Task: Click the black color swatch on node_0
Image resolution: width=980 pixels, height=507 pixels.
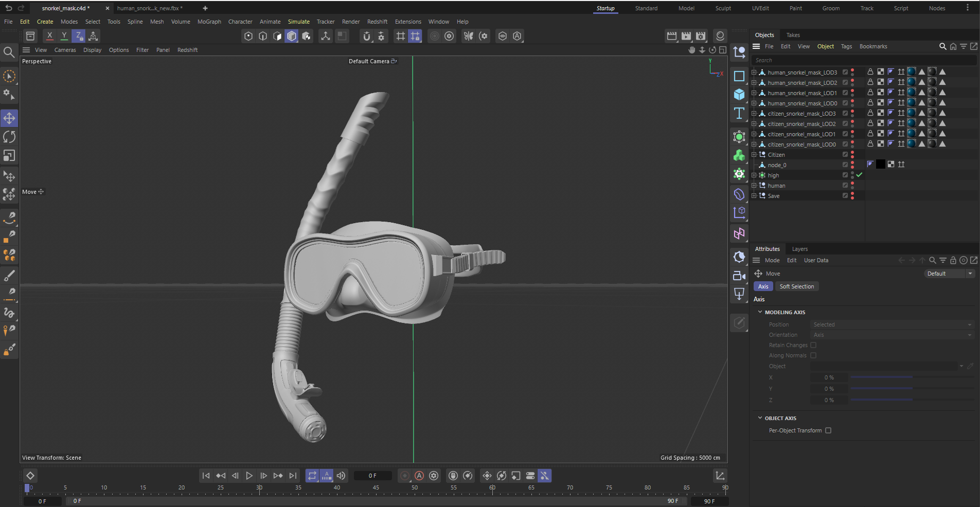Action: point(880,165)
